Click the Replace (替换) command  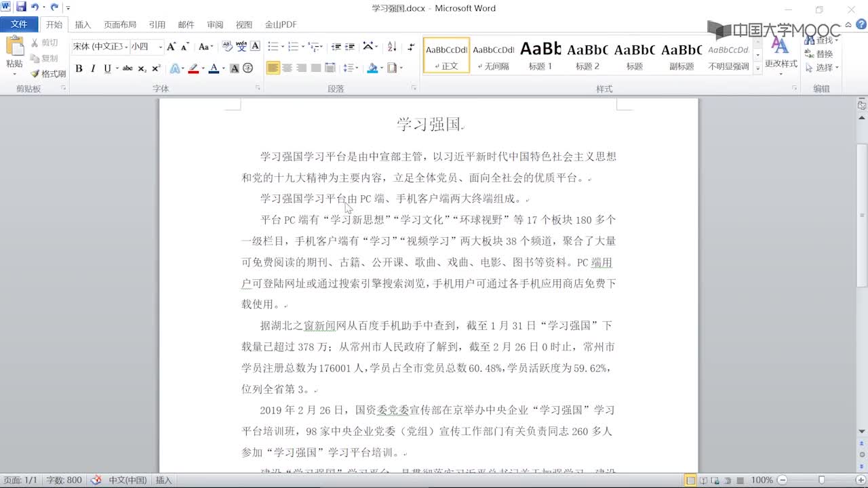pyautogui.click(x=819, y=54)
